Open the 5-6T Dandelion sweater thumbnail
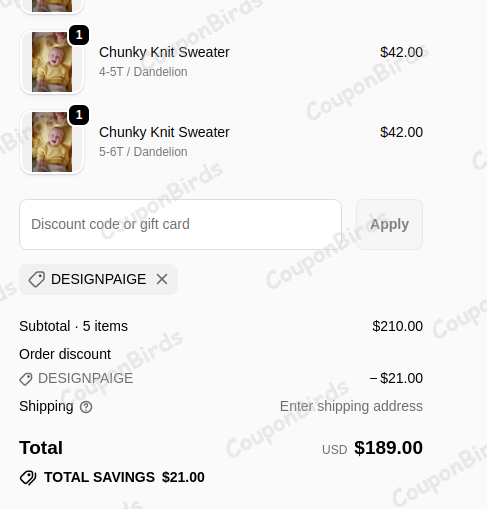 pyautogui.click(x=52, y=142)
